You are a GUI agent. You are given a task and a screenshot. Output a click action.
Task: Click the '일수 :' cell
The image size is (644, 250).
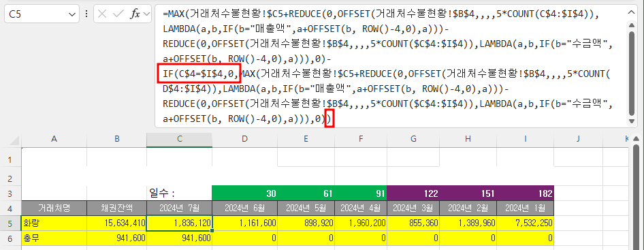click(179, 193)
